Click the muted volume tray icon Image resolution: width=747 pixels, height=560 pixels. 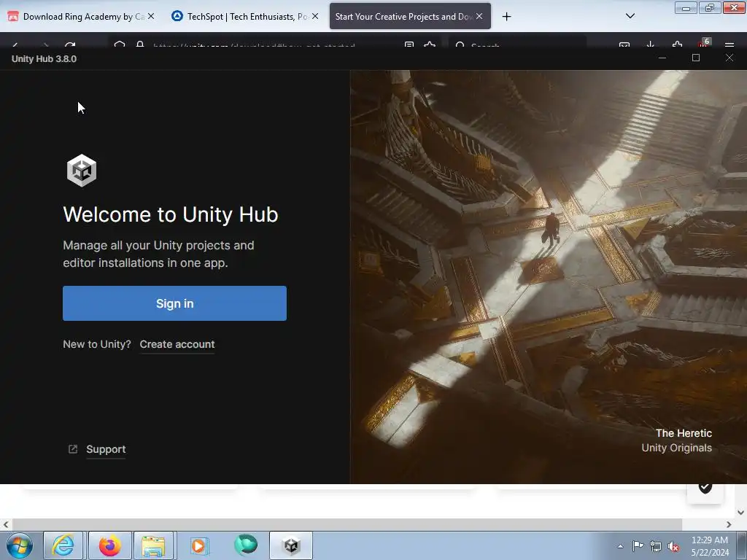[x=673, y=547]
